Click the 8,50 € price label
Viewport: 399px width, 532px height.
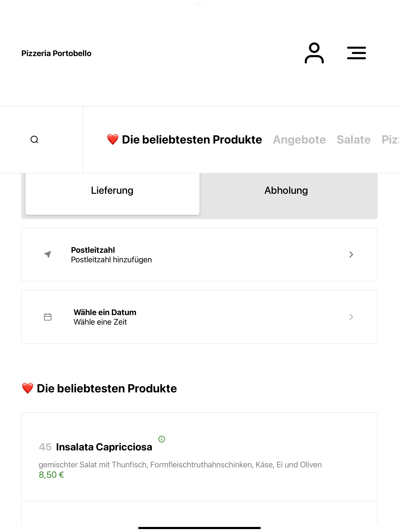click(51, 475)
